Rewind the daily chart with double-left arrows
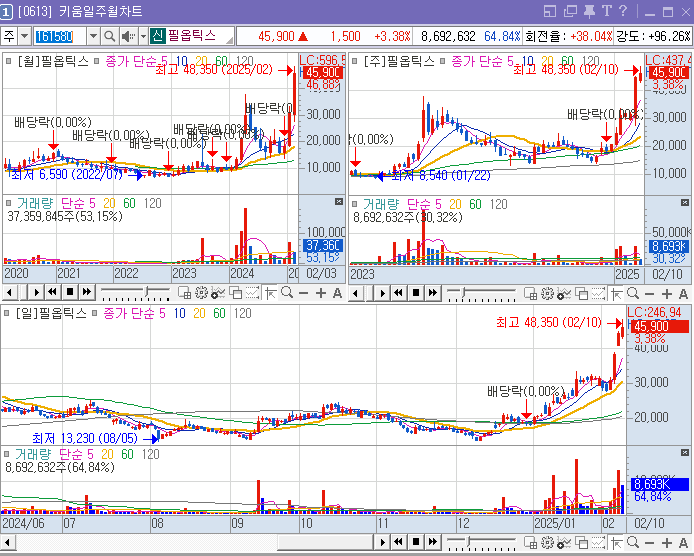This screenshot has height=556, width=694. point(399,542)
